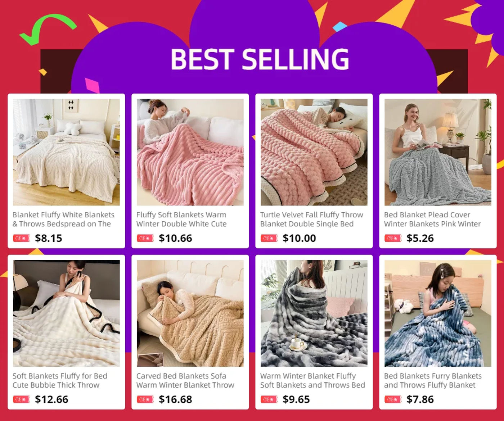Open the Warm Winter Blanket Fluffy image

tap(314, 313)
